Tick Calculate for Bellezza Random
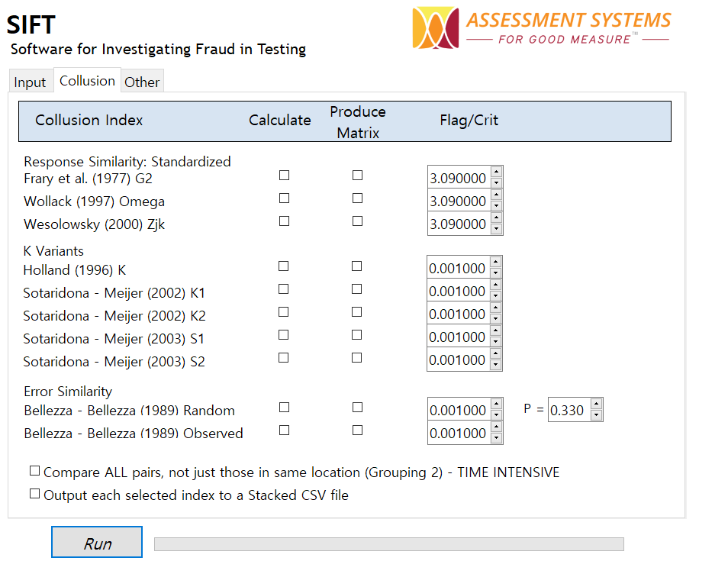The width and height of the screenshot is (728, 561). click(284, 408)
